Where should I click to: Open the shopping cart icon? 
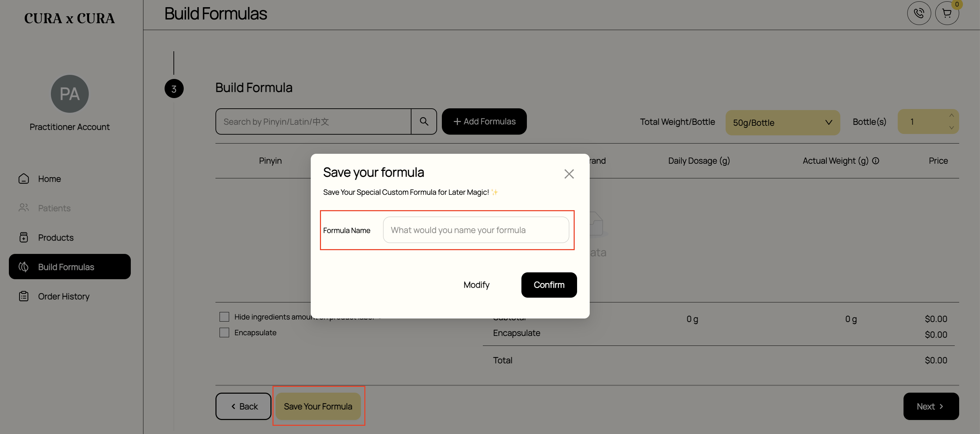tap(947, 13)
